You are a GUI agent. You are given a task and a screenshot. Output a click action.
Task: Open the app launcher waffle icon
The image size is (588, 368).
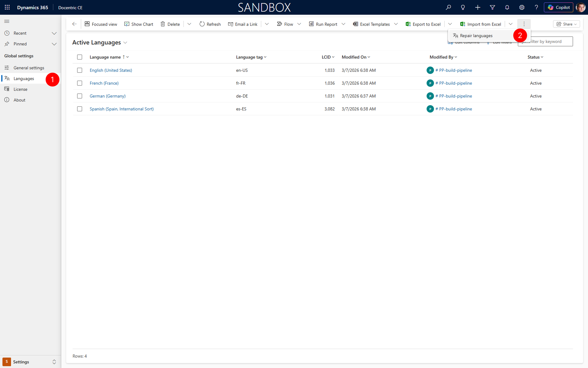7,7
